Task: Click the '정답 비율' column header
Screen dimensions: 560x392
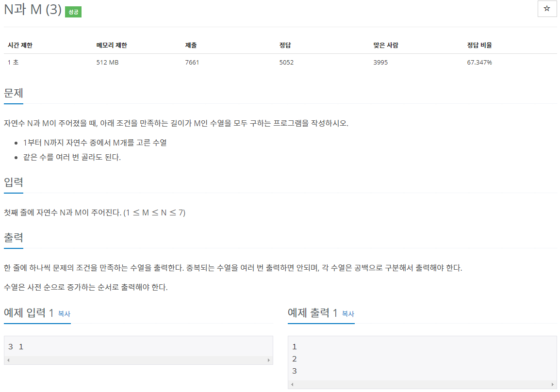Action: point(479,45)
